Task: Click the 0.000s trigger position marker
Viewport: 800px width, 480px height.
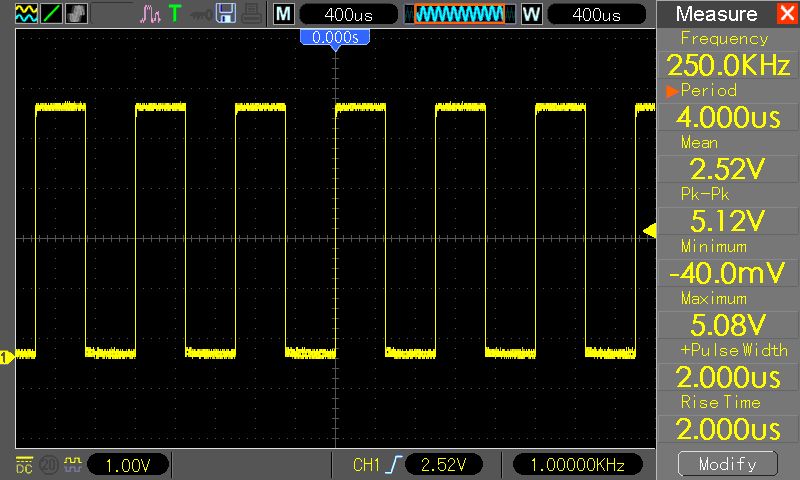Action: (x=335, y=37)
